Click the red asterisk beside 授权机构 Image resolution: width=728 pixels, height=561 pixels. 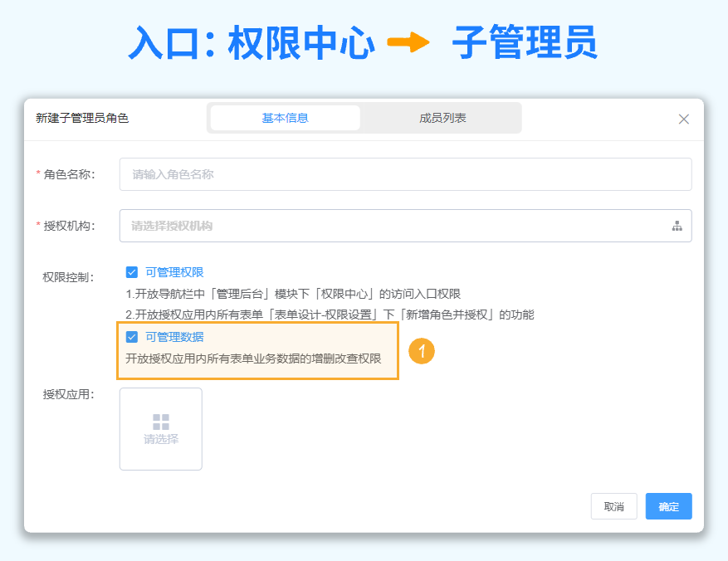coord(40,225)
